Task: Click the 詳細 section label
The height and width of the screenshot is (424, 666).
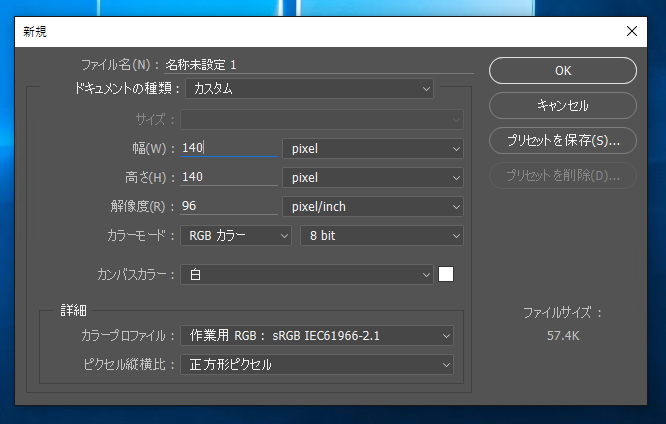Action: click(x=73, y=311)
